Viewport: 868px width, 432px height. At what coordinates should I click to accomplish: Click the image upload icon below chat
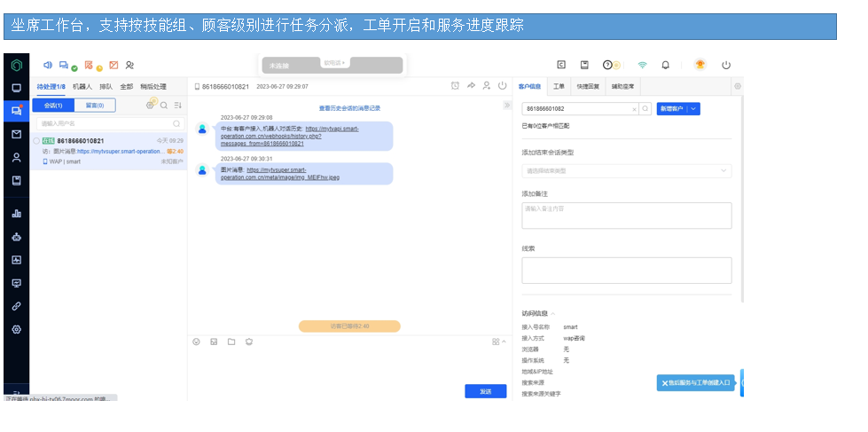[x=214, y=342]
